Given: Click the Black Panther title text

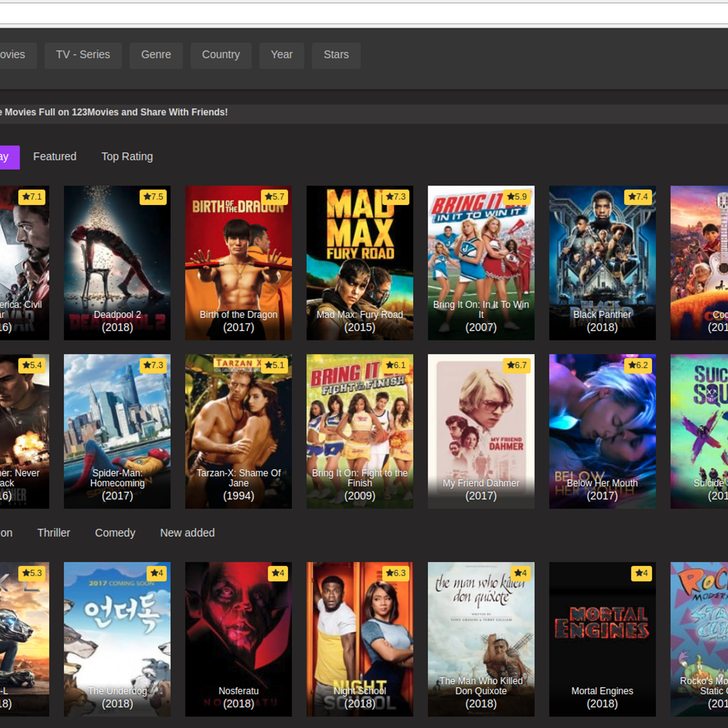Looking at the screenshot, I should tap(602, 315).
